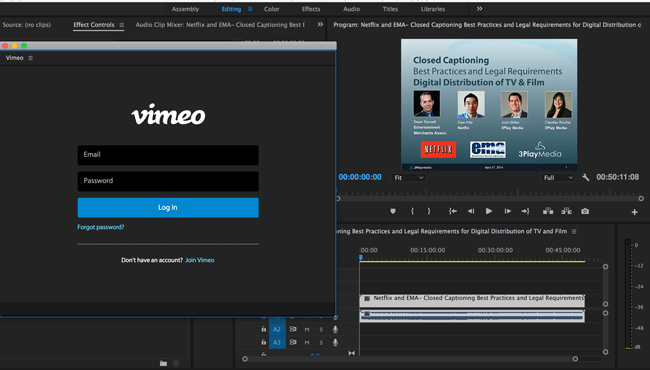Click the Email input field

[x=168, y=155]
